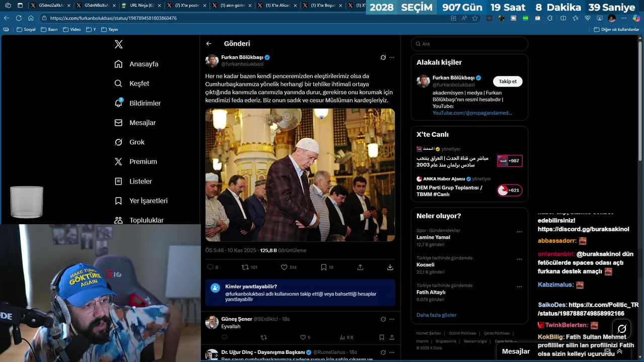
Task: Go to browser home page
Action: point(31,18)
